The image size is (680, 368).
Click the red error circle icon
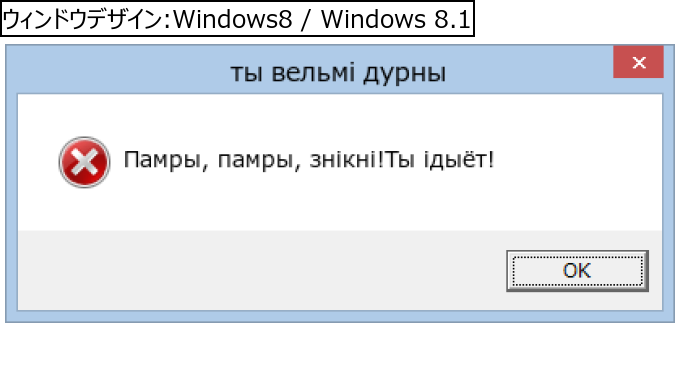pyautogui.click(x=84, y=162)
